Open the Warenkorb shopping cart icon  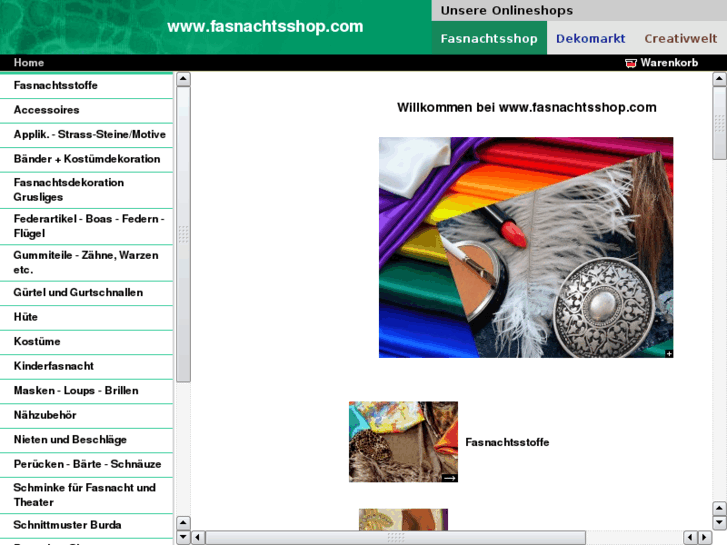(x=631, y=63)
